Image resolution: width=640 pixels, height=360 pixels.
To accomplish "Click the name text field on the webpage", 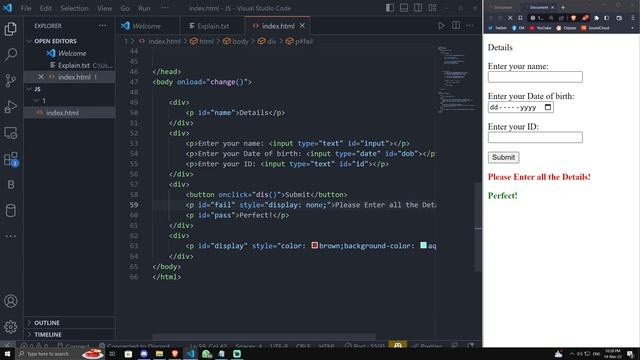I will (x=535, y=77).
